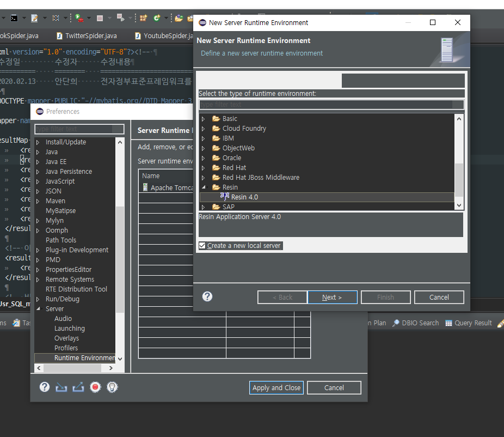The width and height of the screenshot is (504, 437).
Task: Click the new Java class icon
Action: 157,18
